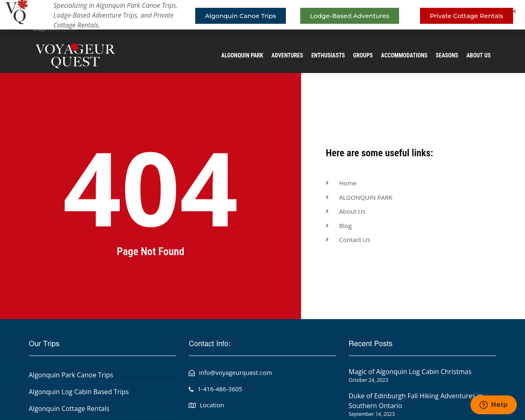Open the GROUPS nav menu
525x420 pixels.
[x=363, y=55]
